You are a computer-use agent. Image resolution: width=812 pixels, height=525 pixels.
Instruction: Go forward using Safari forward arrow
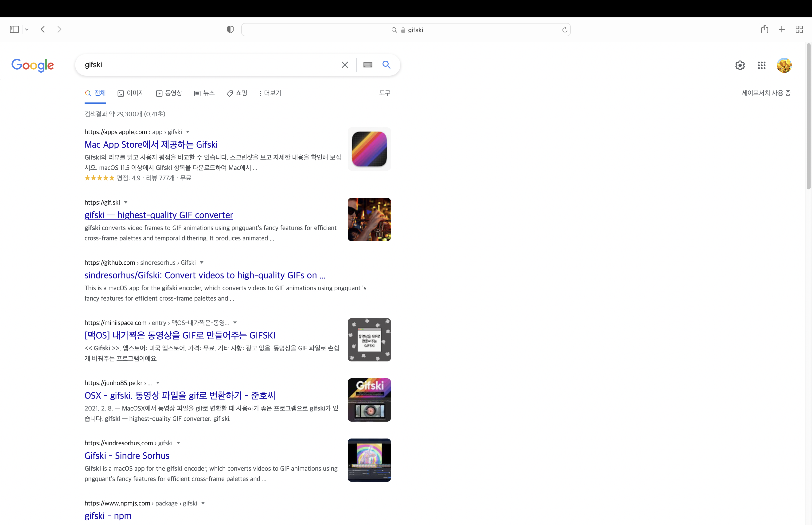[x=59, y=29]
